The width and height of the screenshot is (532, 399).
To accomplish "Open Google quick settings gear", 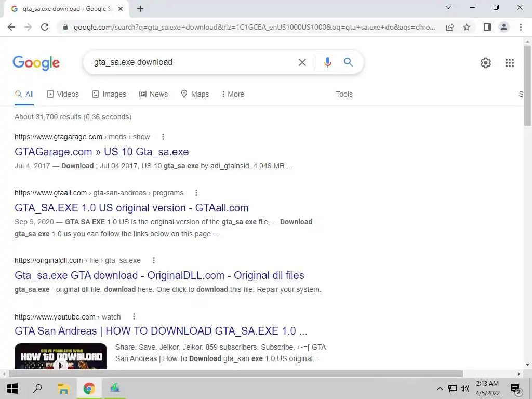I will pyautogui.click(x=486, y=63).
